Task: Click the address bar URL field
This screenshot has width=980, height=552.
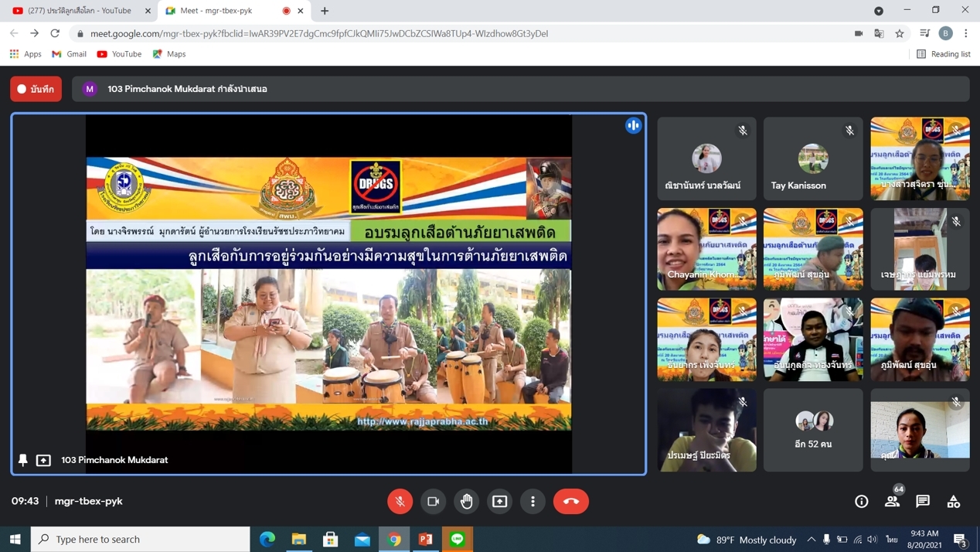Action: click(464, 33)
